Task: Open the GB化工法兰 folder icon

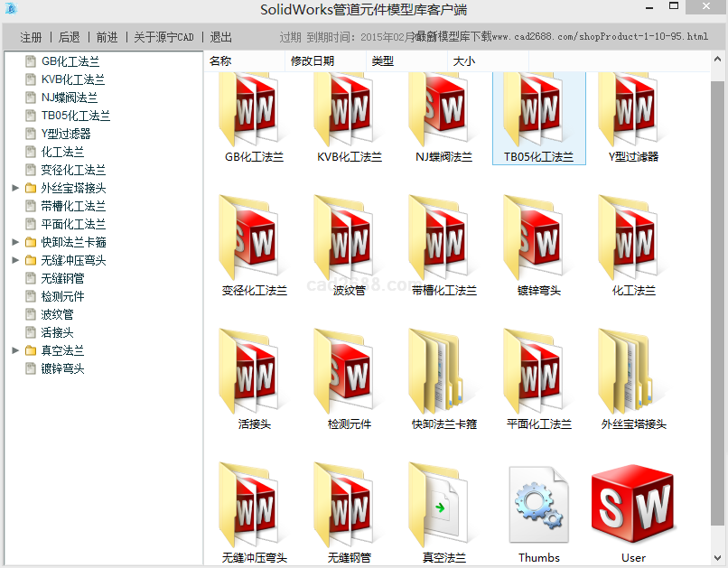Action: coord(254,111)
